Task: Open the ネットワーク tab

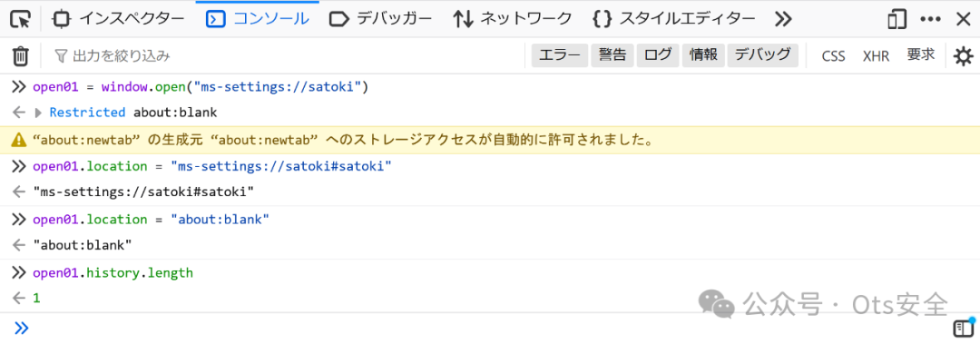Action: point(512,19)
